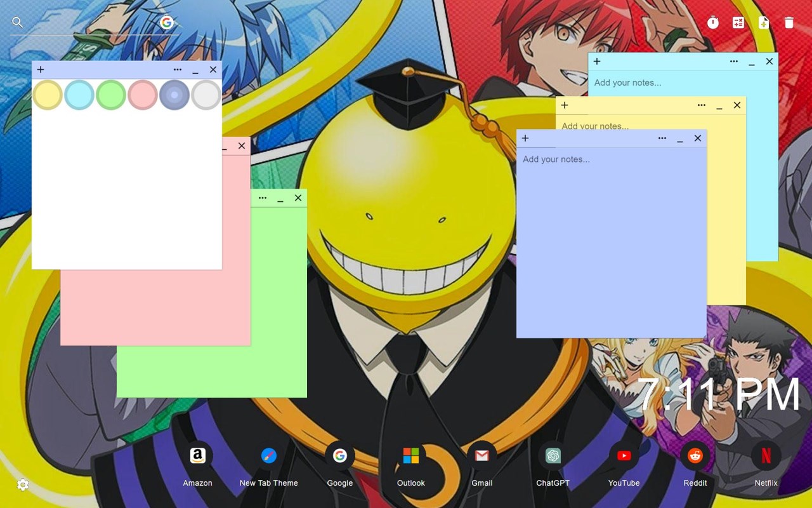The height and width of the screenshot is (508, 812).
Task: Open the yellow note's three-dot menu
Action: point(702,105)
